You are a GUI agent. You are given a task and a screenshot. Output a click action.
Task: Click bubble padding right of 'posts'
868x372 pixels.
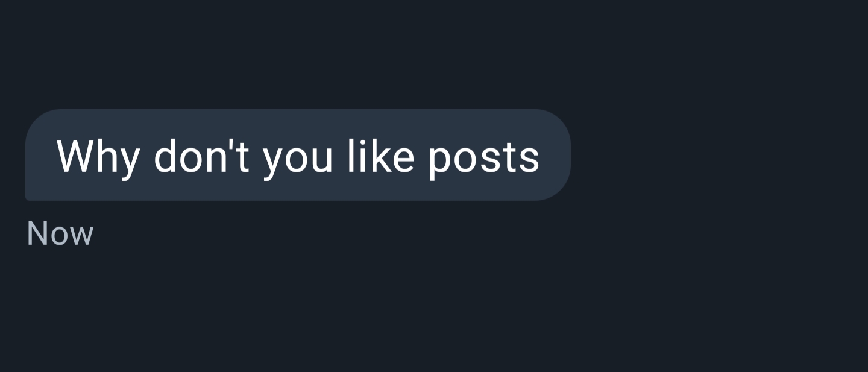[555, 155]
